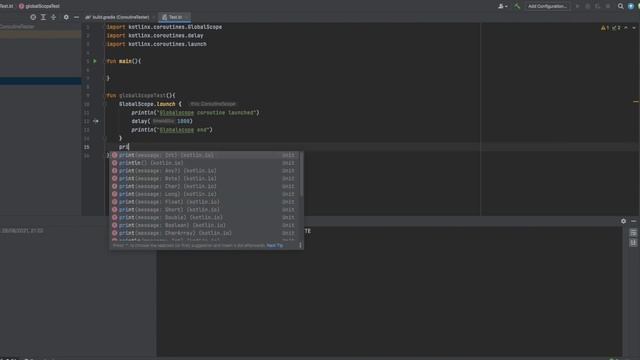Open Add Configuration run selector
The image size is (640, 360).
pos(547,6)
